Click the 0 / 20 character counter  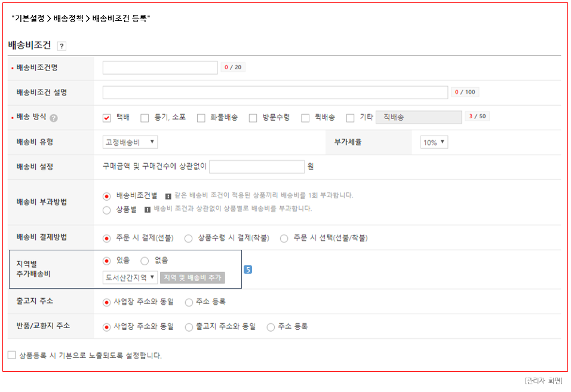[x=233, y=68]
